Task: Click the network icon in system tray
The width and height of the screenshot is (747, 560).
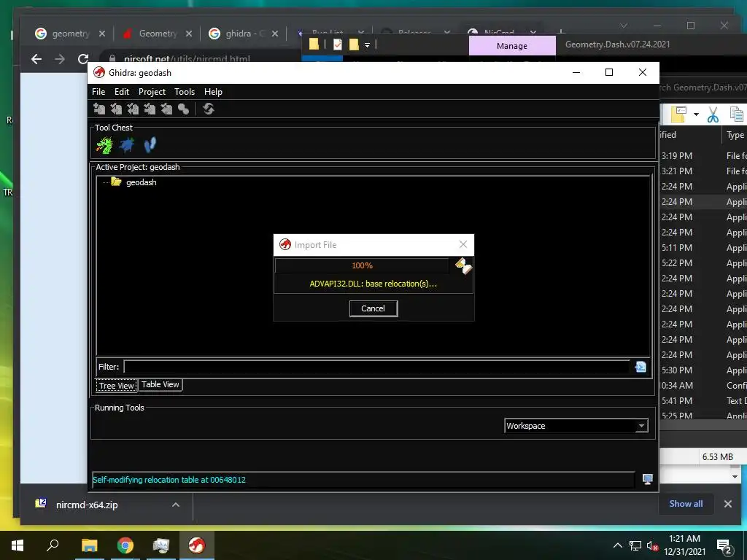Action: 635,545
